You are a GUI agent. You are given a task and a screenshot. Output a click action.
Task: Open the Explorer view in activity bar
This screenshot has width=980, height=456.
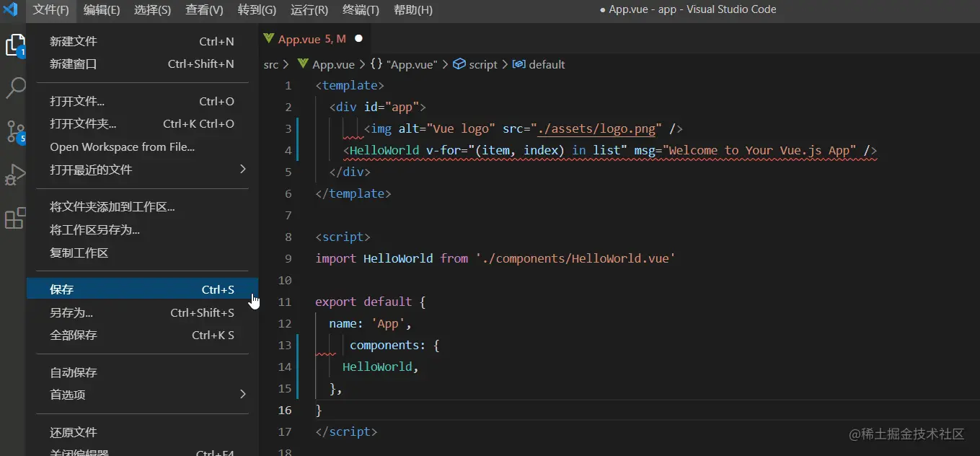pyautogui.click(x=14, y=45)
